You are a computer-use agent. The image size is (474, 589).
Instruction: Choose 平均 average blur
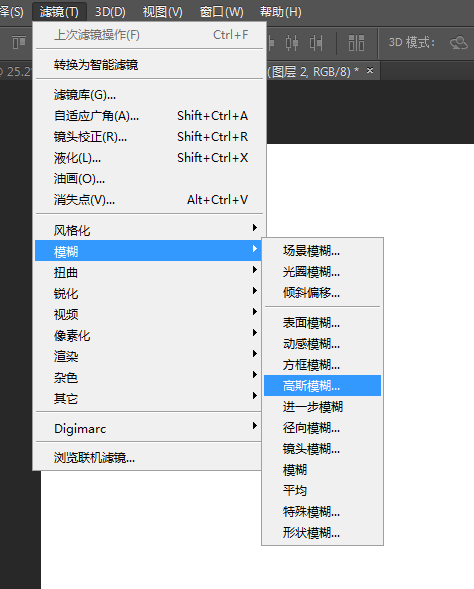[322, 491]
